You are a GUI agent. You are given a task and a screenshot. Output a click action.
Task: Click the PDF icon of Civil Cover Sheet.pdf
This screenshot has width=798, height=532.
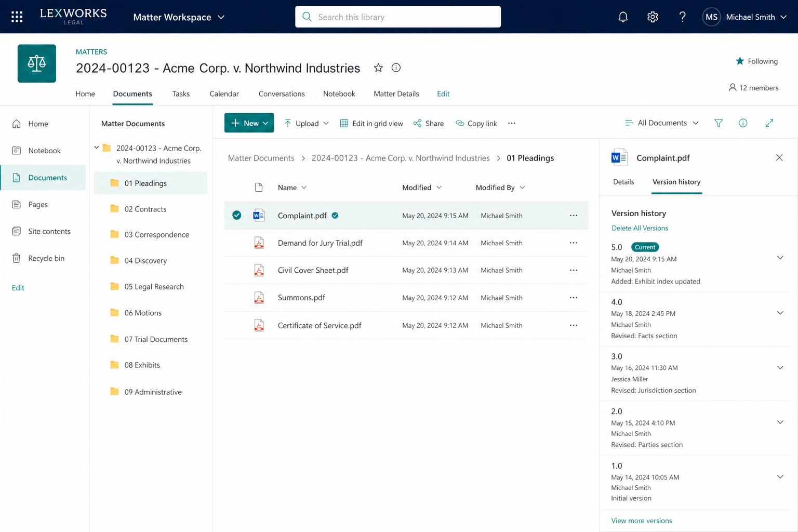tap(259, 270)
